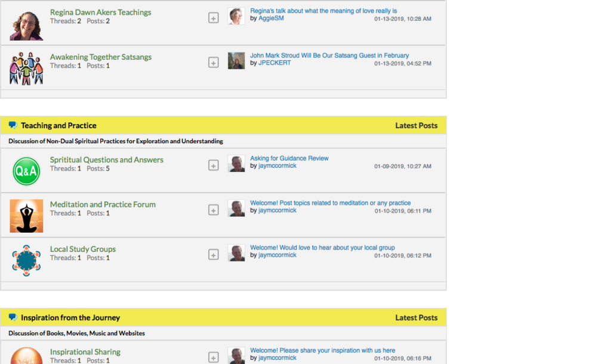The width and height of the screenshot is (611, 364).
Task: Open the Teaching and Practice category header
Action: point(58,125)
